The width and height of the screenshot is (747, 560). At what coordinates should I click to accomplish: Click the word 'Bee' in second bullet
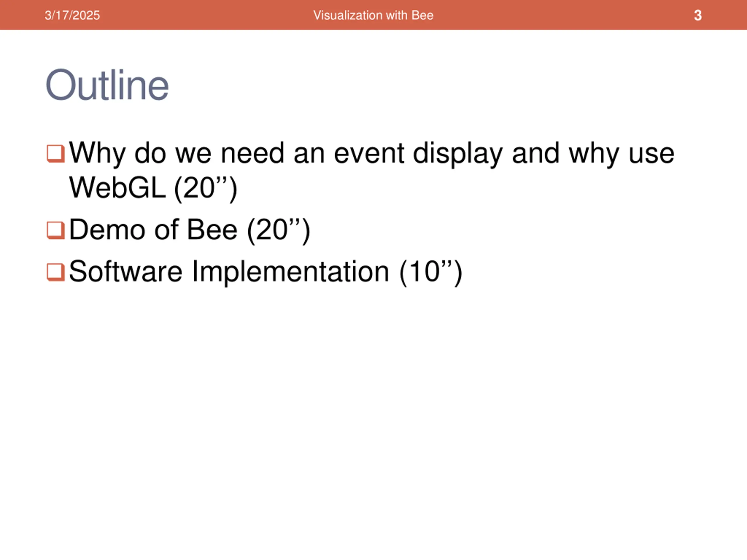click(212, 230)
